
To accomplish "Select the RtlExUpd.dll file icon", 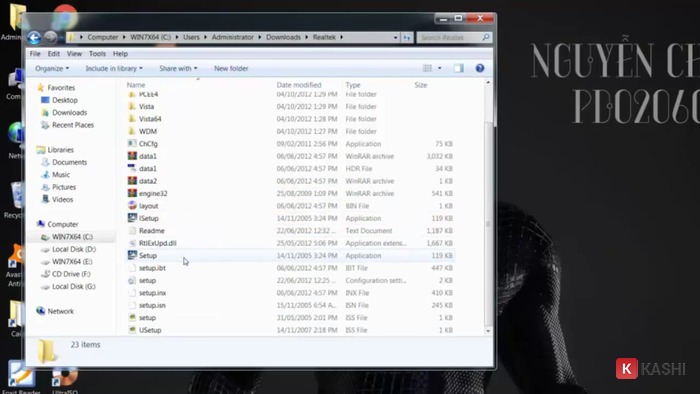I will pos(132,243).
